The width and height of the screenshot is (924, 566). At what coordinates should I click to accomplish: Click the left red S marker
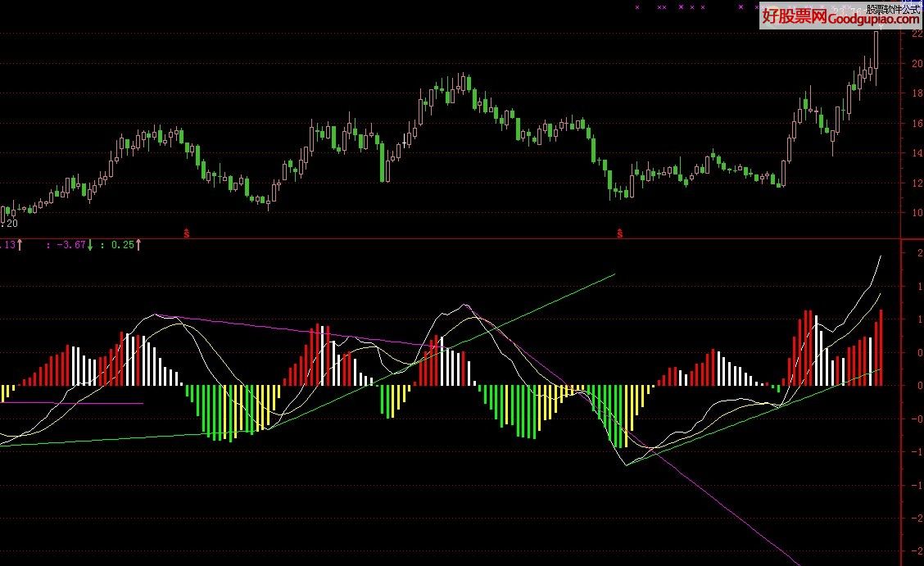[x=187, y=233]
